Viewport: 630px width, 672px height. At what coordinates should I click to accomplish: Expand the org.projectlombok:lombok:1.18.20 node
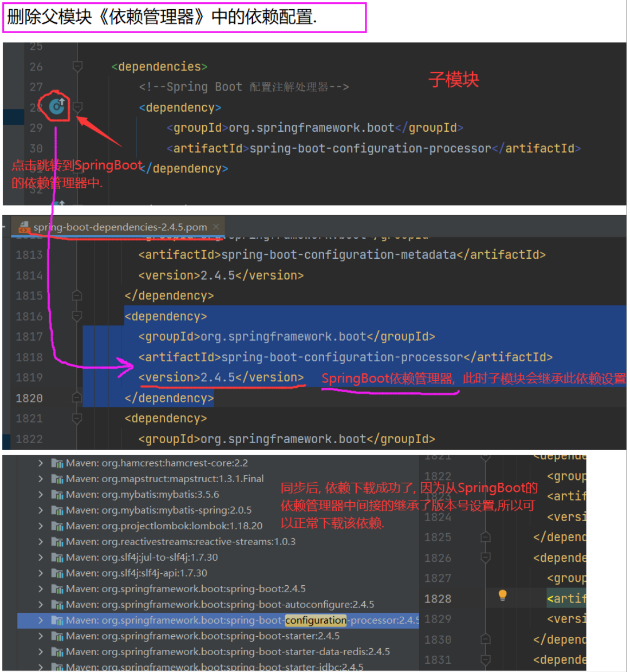click(41, 526)
